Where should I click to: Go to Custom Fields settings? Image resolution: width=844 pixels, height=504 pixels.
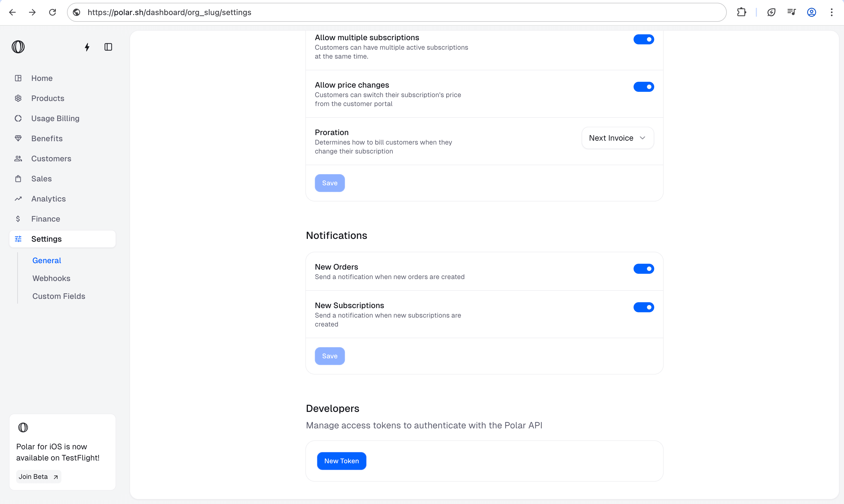point(59,296)
